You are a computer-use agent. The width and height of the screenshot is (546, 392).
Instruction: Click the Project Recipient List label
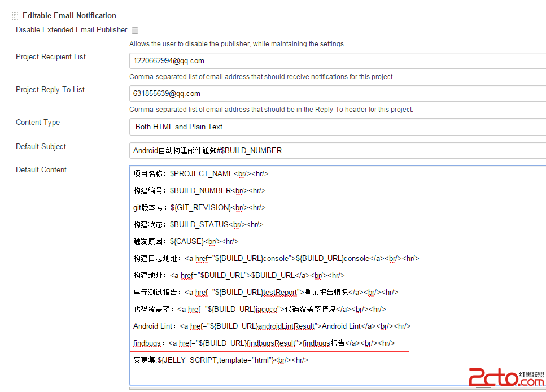51,56
